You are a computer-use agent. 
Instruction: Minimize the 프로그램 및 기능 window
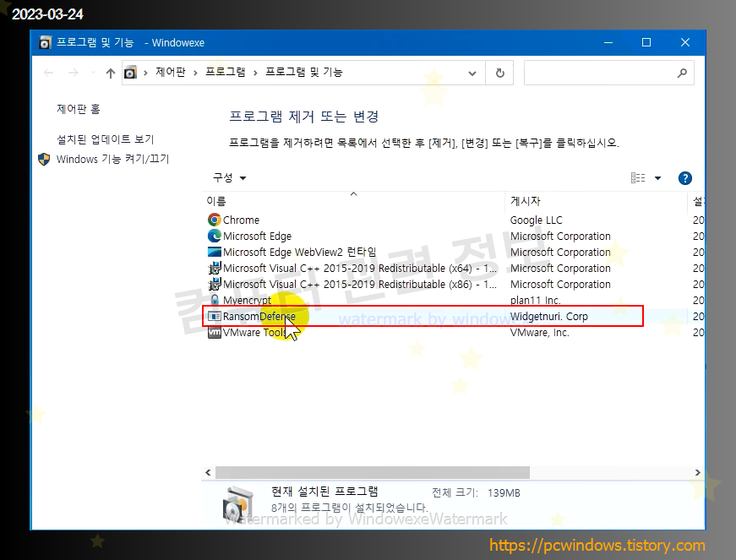[x=608, y=43]
